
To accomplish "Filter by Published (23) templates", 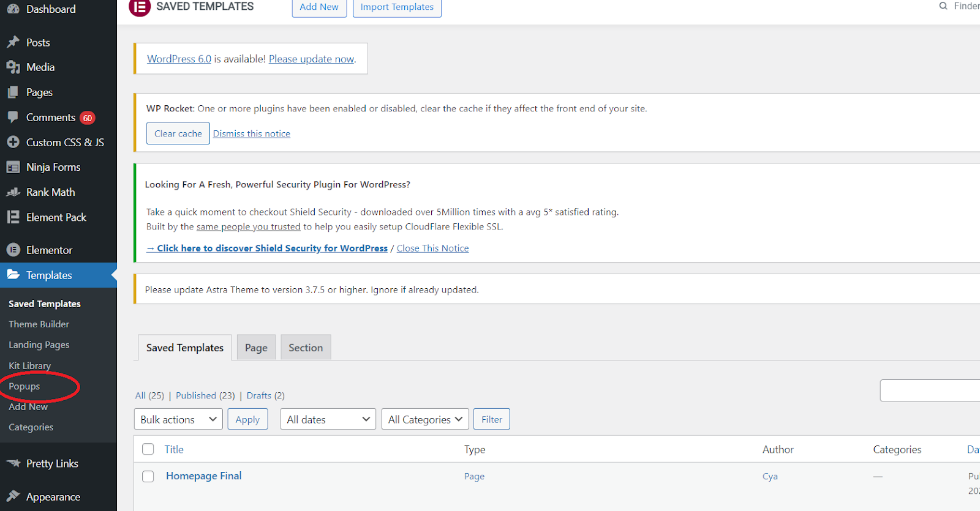I will (205, 395).
